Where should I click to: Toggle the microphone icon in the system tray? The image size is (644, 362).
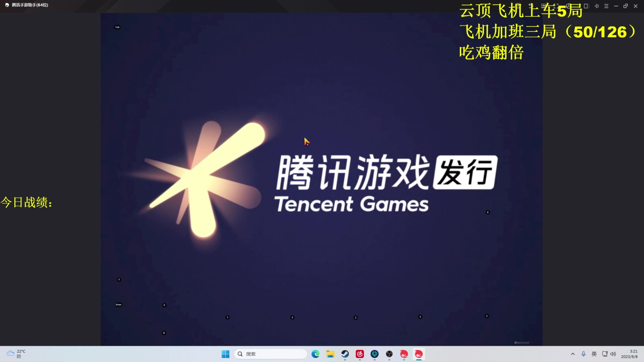(584, 354)
